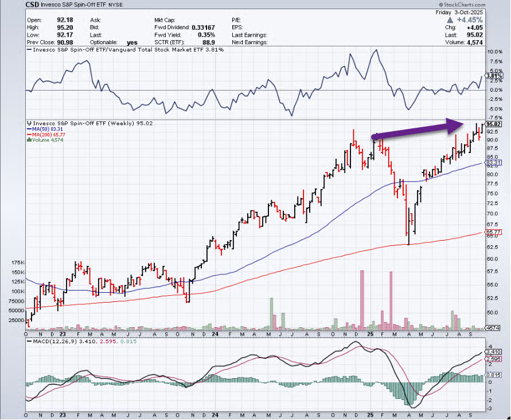The image size is (511, 420).
Task: Select the 24 year marker on price axis
Action: coord(213,333)
